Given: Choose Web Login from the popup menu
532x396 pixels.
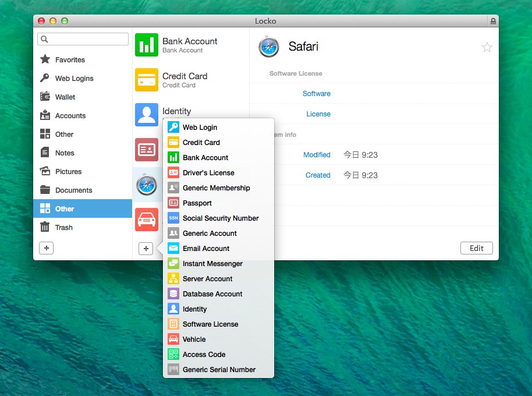Looking at the screenshot, I should click(218, 128).
